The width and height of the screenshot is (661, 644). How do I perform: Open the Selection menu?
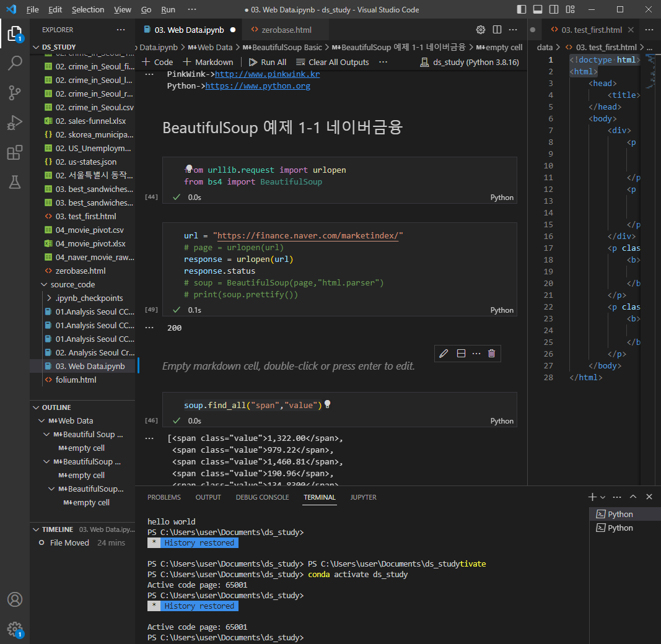[x=88, y=9]
